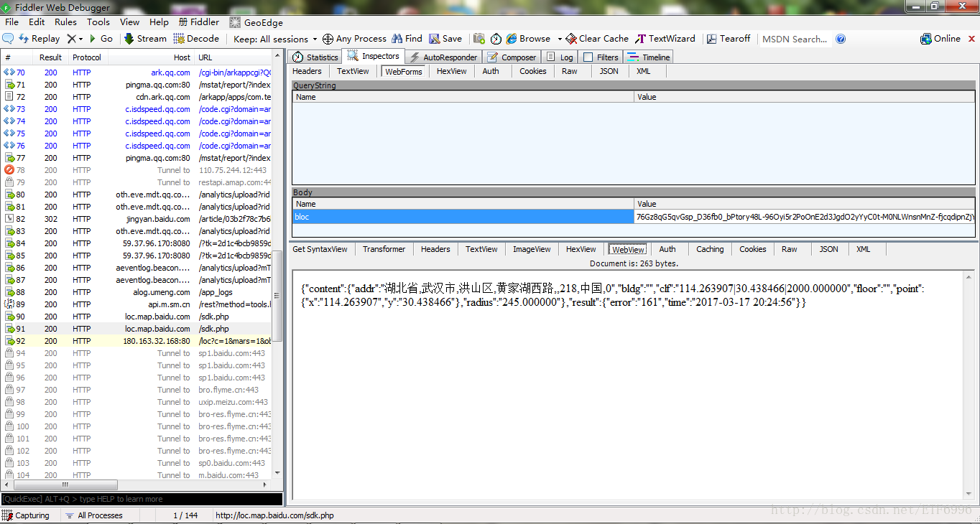The image size is (980, 524).
Task: Open the Edit menu
Action: 37,22
